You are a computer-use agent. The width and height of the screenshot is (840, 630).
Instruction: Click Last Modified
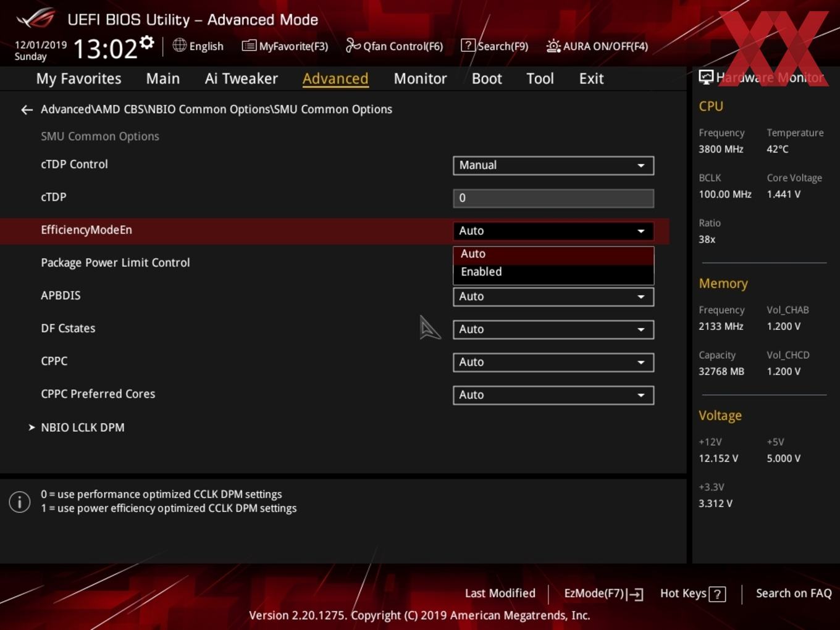500,594
